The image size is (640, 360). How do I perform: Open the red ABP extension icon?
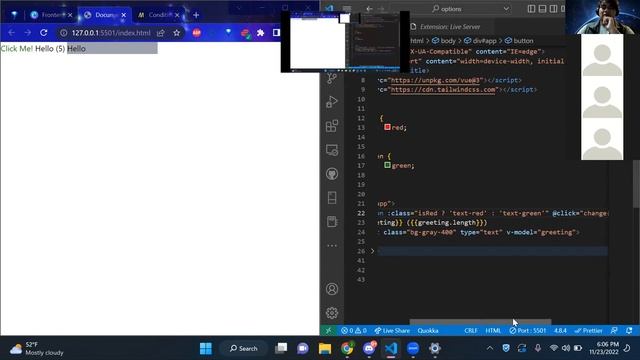pos(197,33)
